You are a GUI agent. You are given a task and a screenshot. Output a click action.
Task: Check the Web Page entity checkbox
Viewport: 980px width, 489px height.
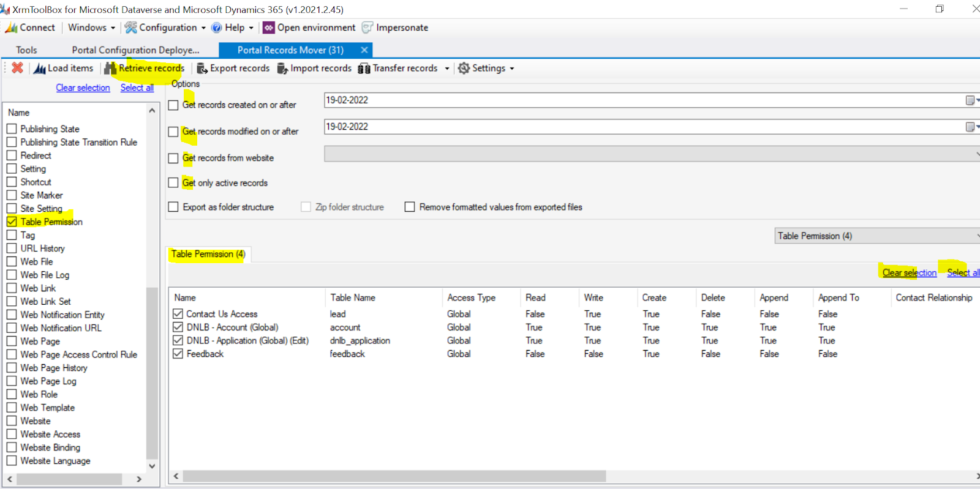(12, 341)
